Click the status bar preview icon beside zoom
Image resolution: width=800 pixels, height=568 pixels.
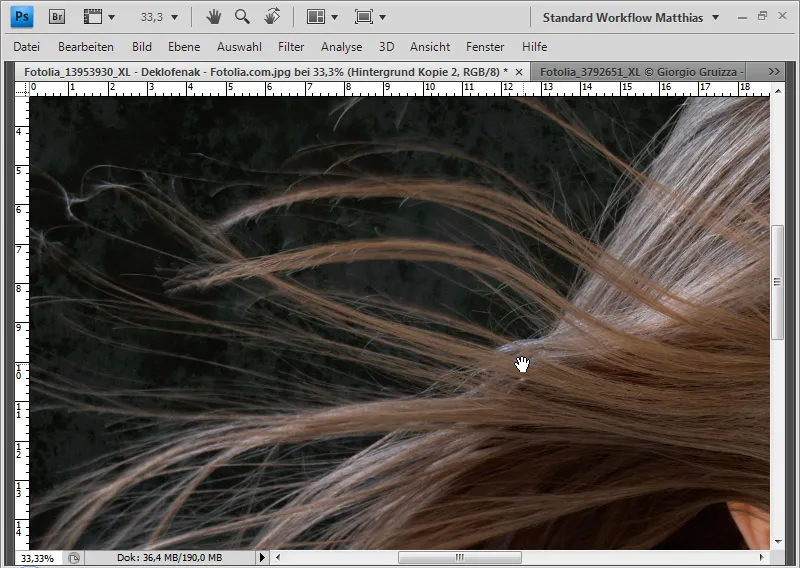click(74, 558)
